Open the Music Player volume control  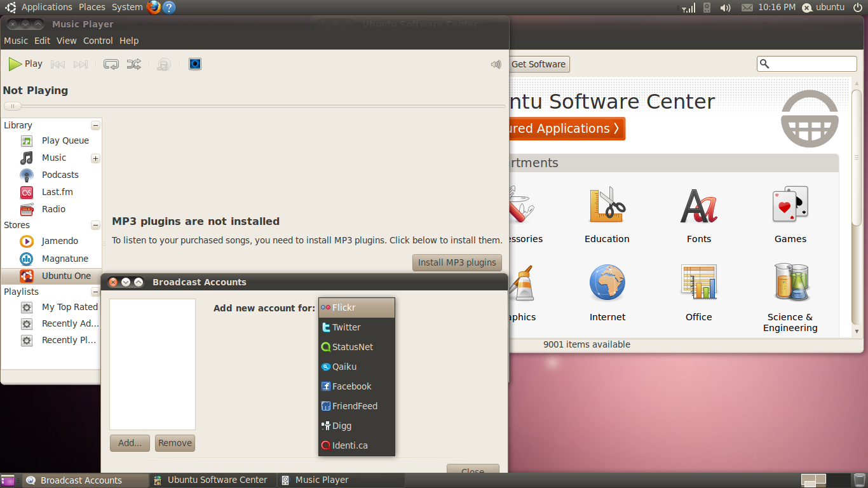496,64
